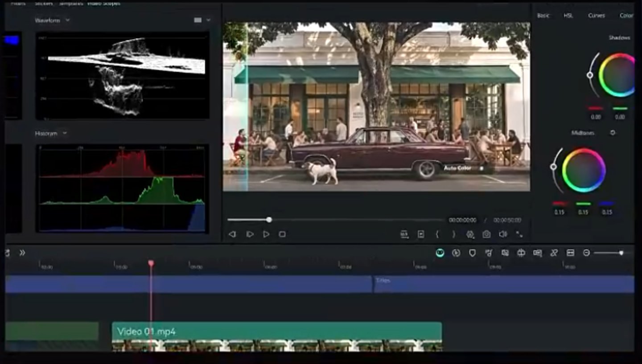Select the Titles clip on the timeline
The width and height of the screenshot is (642, 364).
[x=504, y=284]
